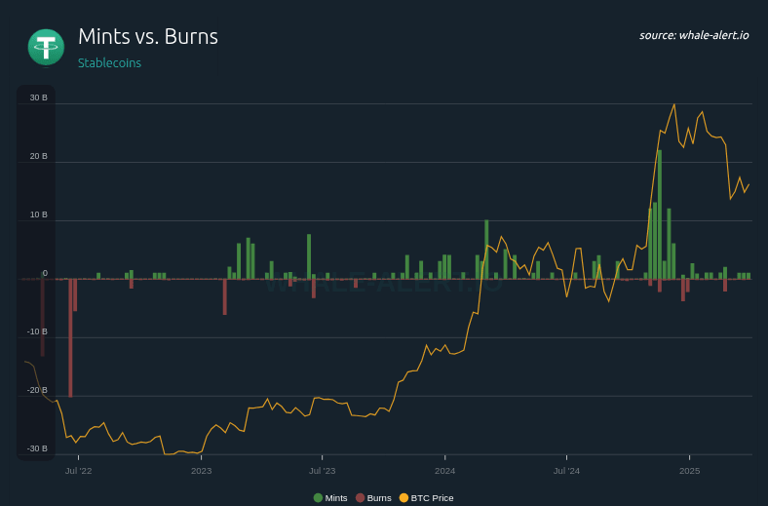Select the 2023 axis label
The height and width of the screenshot is (506, 768).
[201, 471]
